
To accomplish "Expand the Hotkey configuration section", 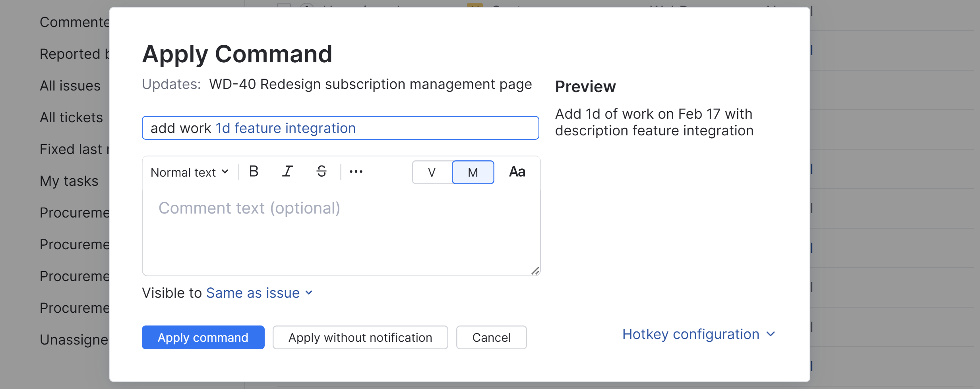I will coord(697,334).
